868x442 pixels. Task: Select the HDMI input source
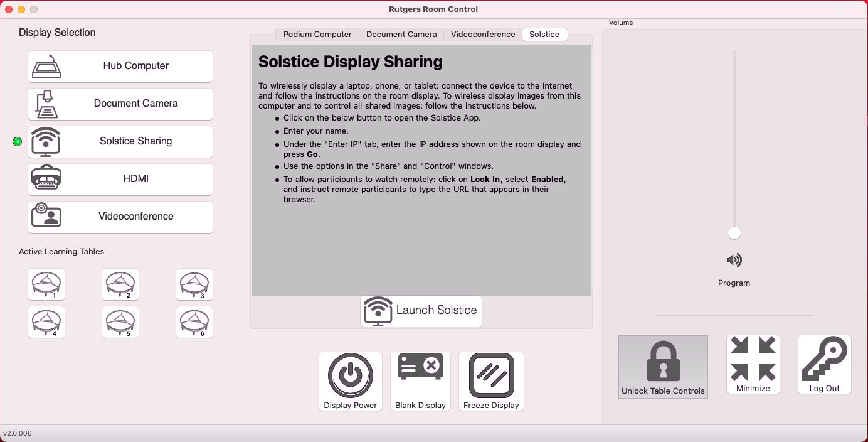(120, 179)
